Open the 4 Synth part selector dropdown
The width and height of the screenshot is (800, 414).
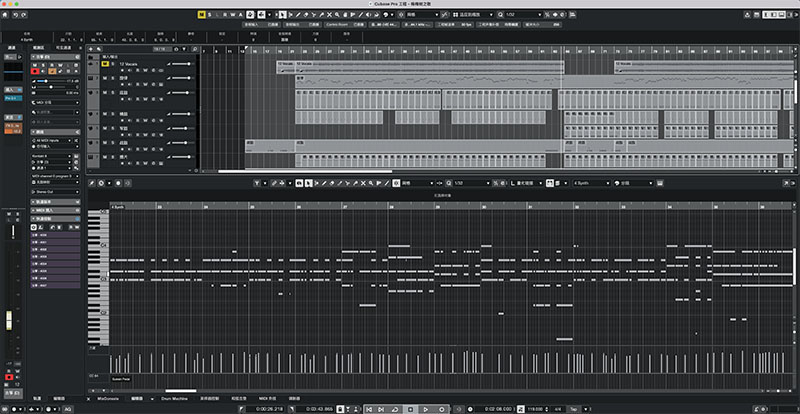coord(591,183)
